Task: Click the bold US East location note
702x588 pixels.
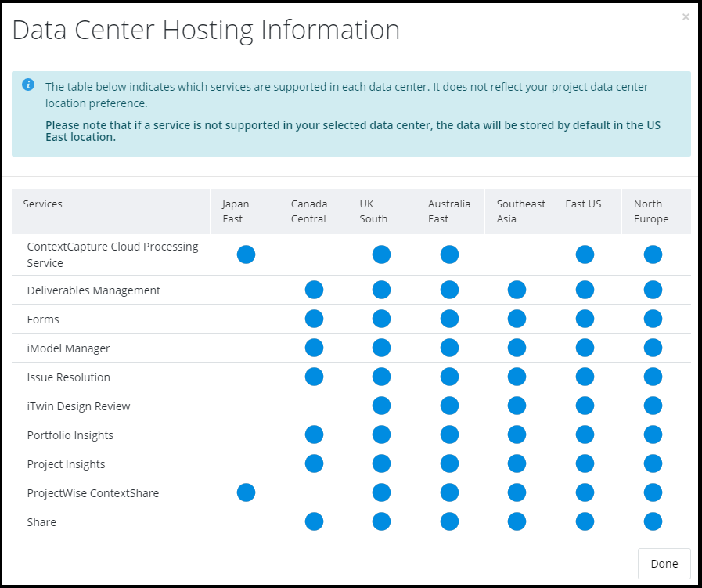Action: pyautogui.click(x=353, y=131)
